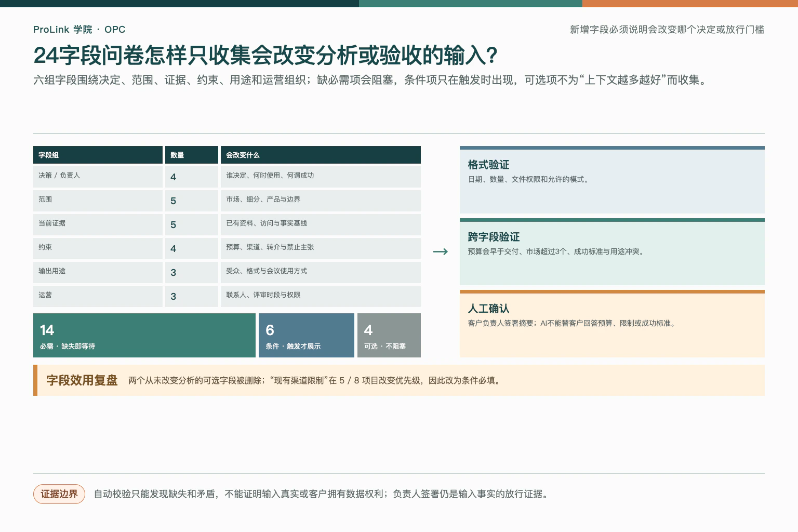798x532 pixels.
Task: Click the text 日期、数量、文件权限和允许的模式。
Action: pos(529,179)
